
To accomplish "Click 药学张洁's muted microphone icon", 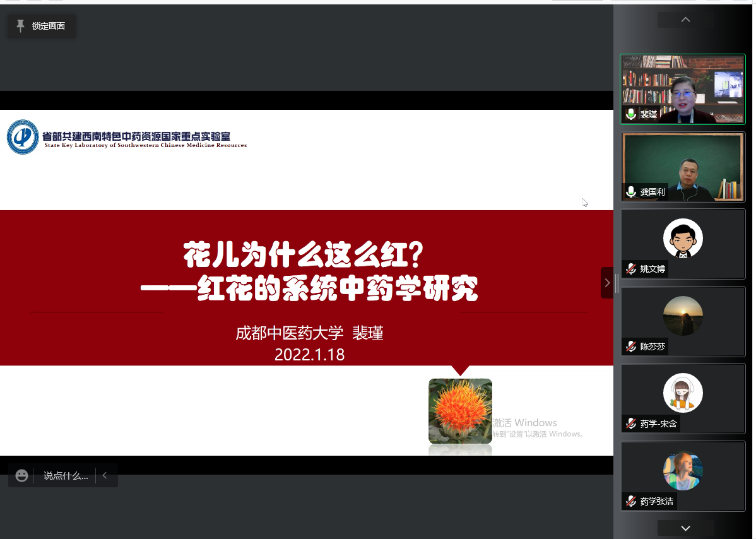I will [630, 502].
